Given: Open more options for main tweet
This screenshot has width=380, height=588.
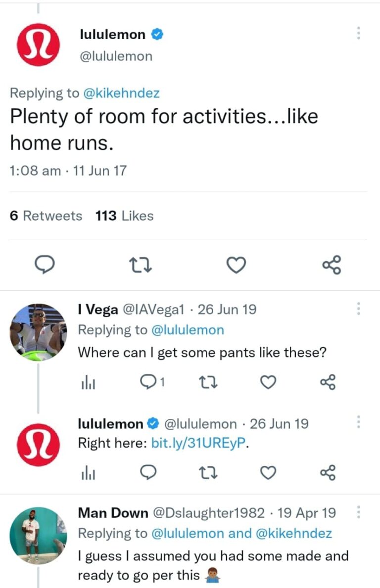Looking at the screenshot, I should pos(359,33).
